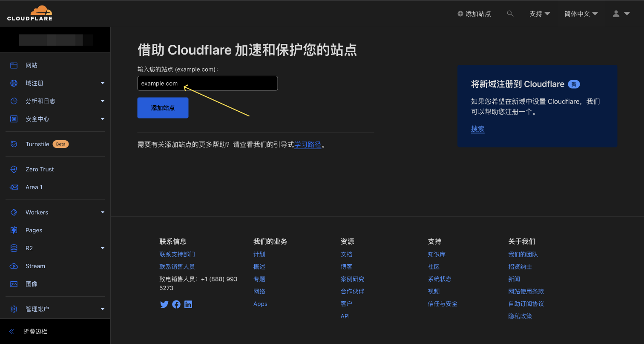Open API footer link
This screenshot has height=344, width=644.
(x=345, y=316)
